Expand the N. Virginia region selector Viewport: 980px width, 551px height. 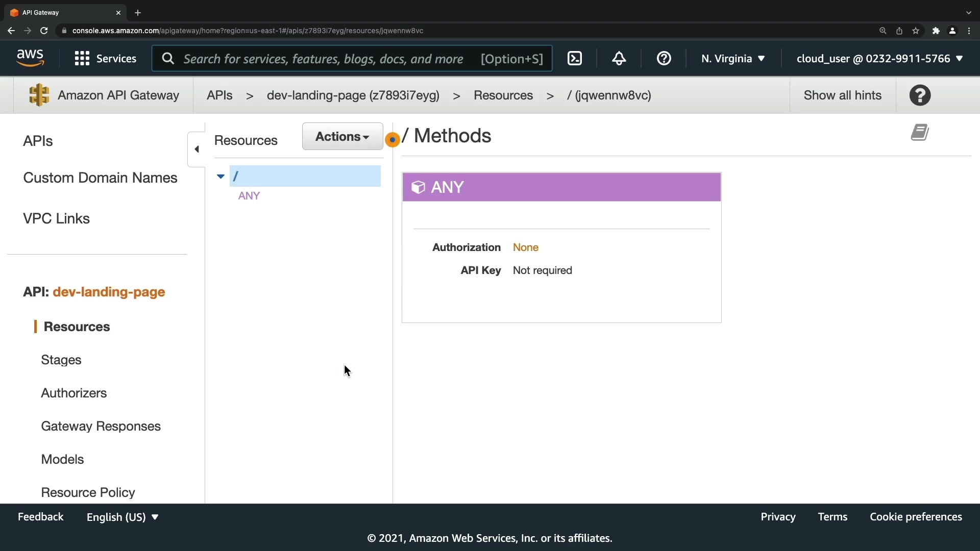pyautogui.click(x=733, y=59)
